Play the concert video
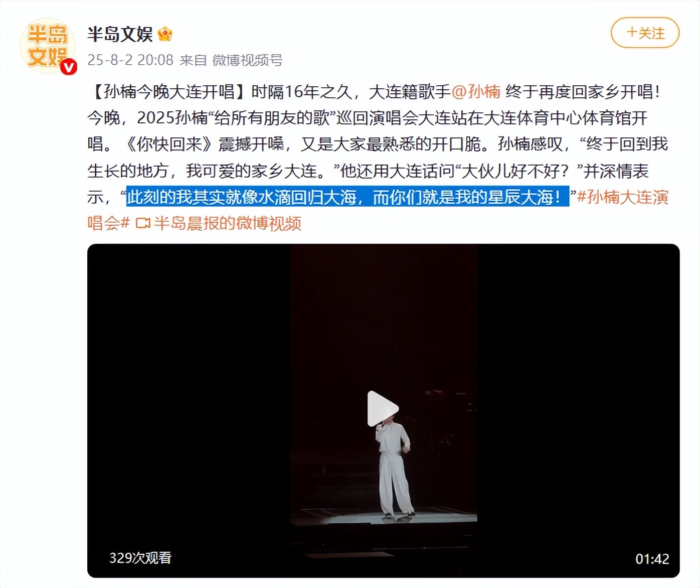The width and height of the screenshot is (700, 588). pos(383,409)
